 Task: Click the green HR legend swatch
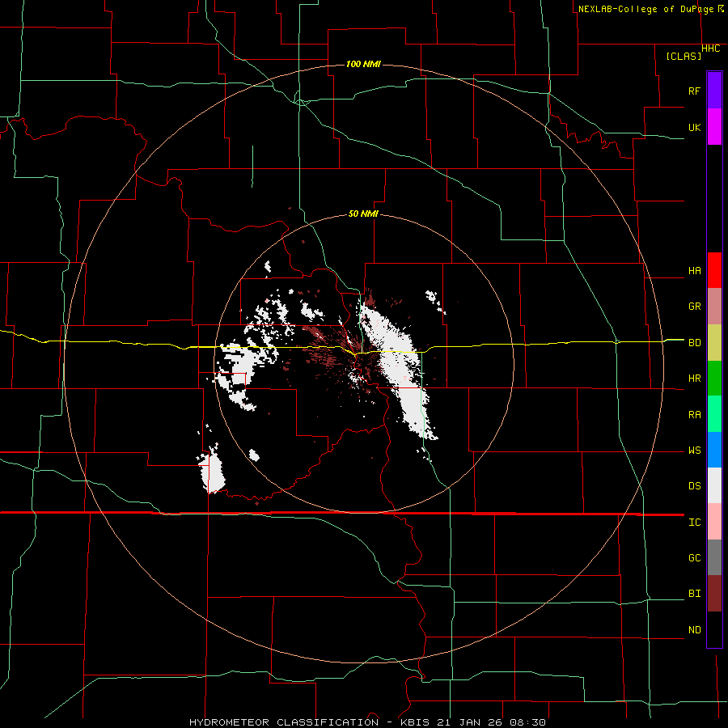714,379
